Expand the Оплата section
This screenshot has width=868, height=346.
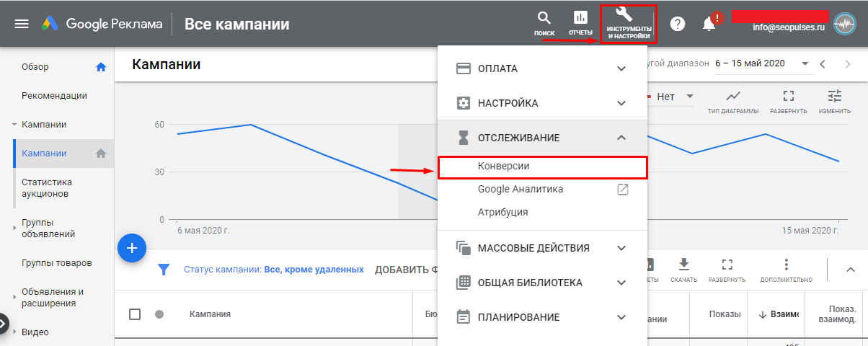click(x=542, y=68)
